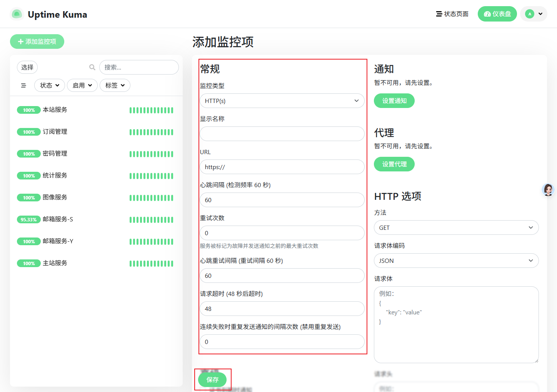Click the green 添加监控项 button

tap(37, 42)
